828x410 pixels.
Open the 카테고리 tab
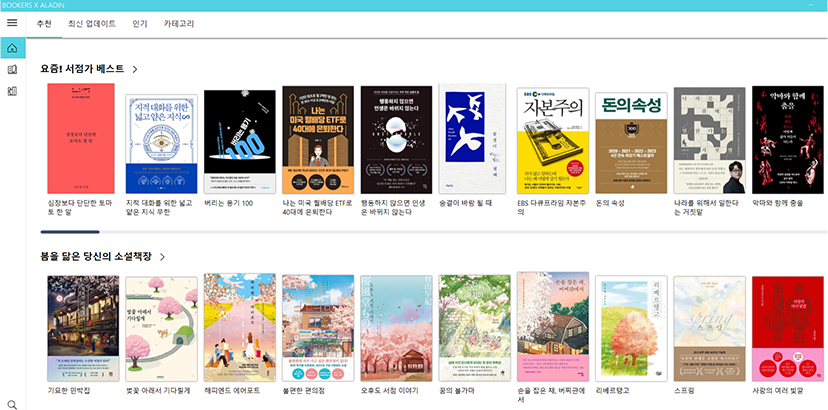179,24
